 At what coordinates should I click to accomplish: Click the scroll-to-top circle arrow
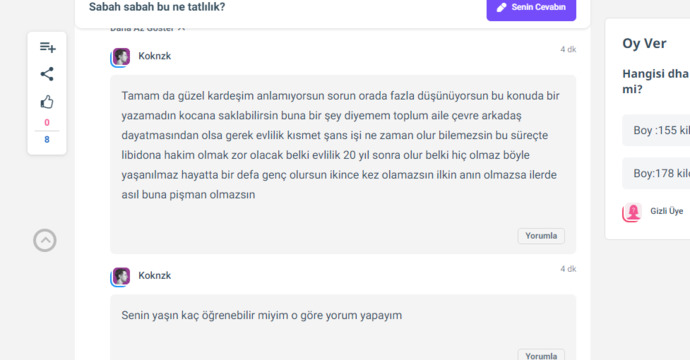(45, 240)
